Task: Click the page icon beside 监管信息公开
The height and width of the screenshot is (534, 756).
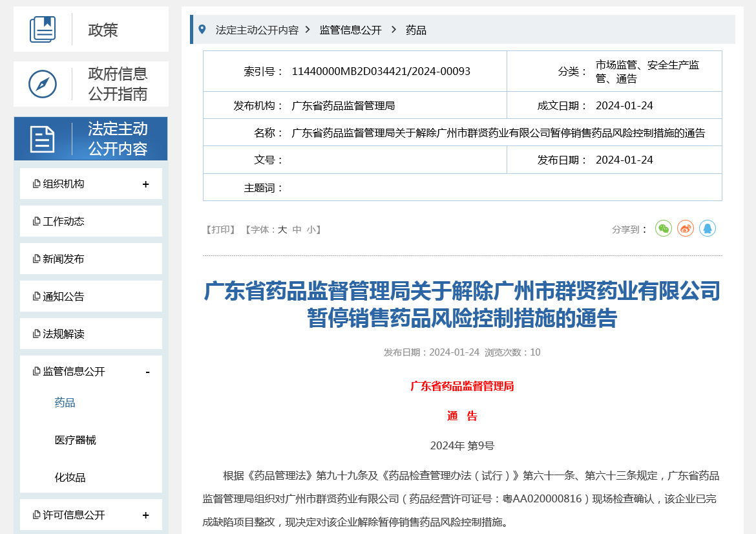Action: click(36, 372)
